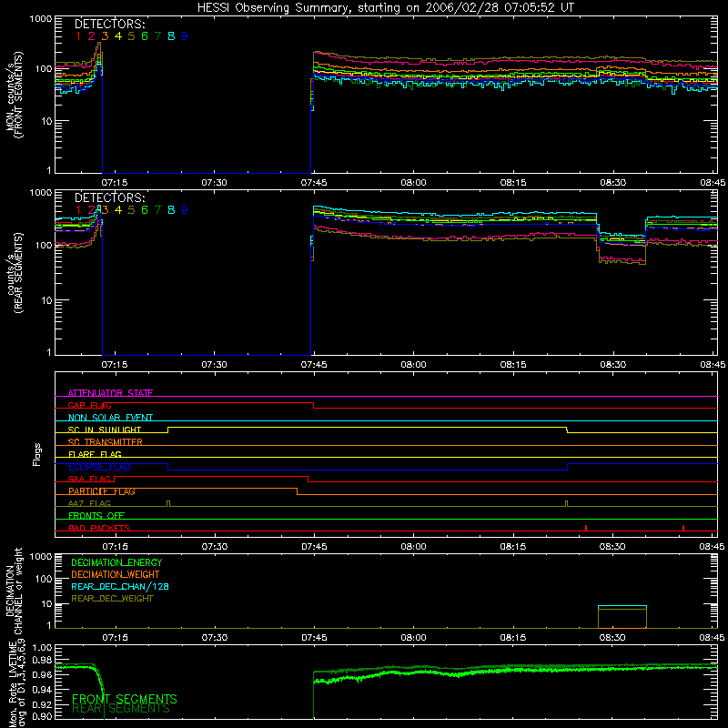Select the ECLIPSE_FLAG label

pyautogui.click(x=99, y=467)
